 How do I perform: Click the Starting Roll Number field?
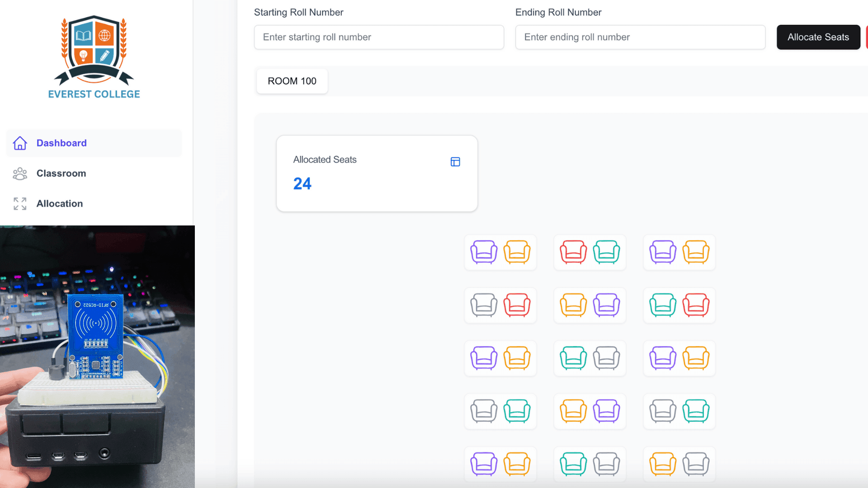click(379, 37)
